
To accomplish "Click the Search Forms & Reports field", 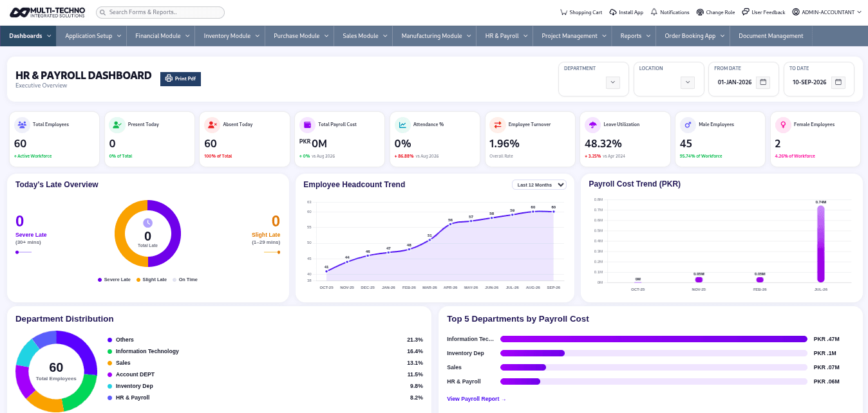I will click(160, 12).
